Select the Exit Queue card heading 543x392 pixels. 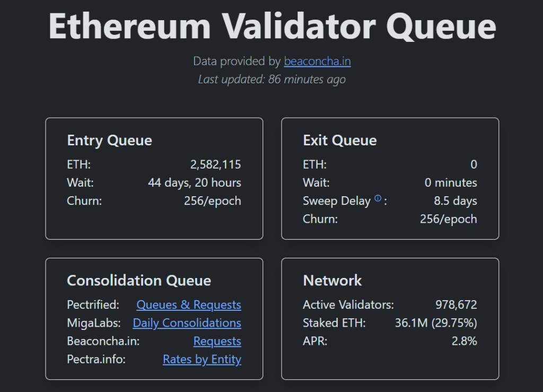340,141
